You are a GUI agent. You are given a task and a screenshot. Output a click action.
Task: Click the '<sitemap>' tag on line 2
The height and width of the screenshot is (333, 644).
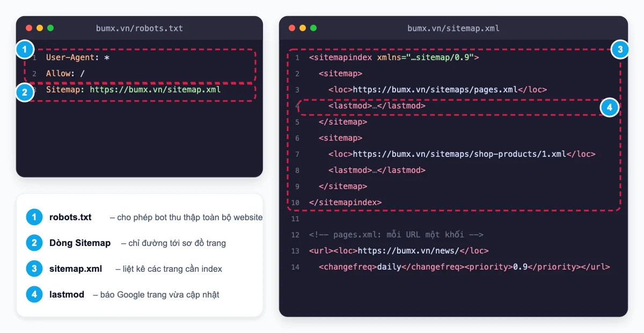340,74
